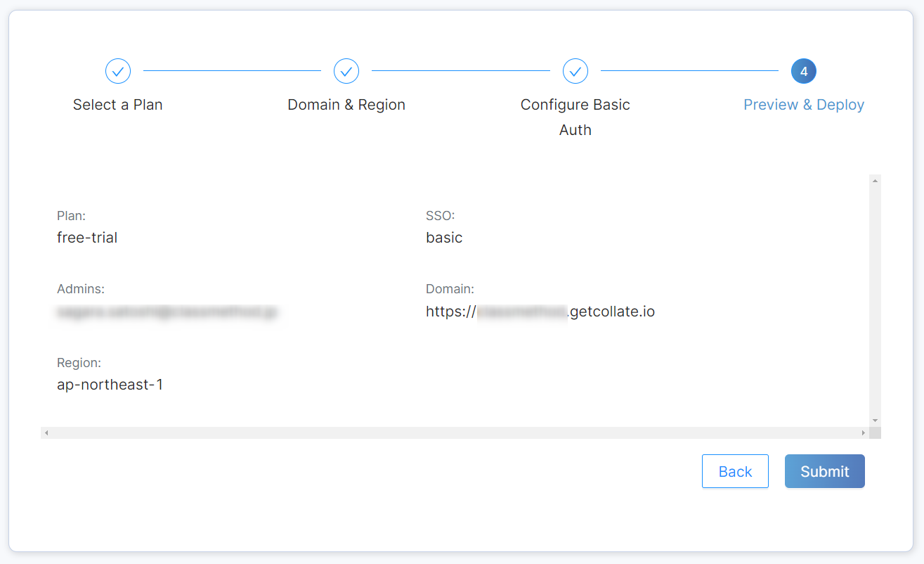Click the step 4 circle icon

(804, 71)
